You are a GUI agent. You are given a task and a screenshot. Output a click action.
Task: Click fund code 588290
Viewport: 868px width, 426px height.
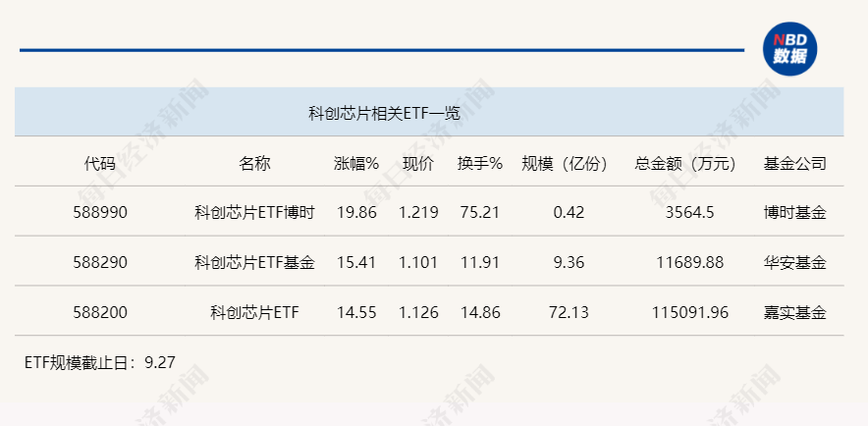click(x=100, y=263)
